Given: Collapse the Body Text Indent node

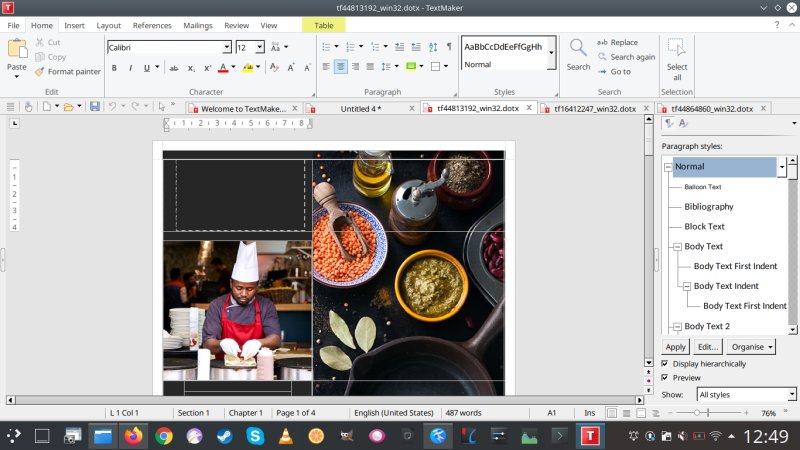Looking at the screenshot, I should (687, 287).
